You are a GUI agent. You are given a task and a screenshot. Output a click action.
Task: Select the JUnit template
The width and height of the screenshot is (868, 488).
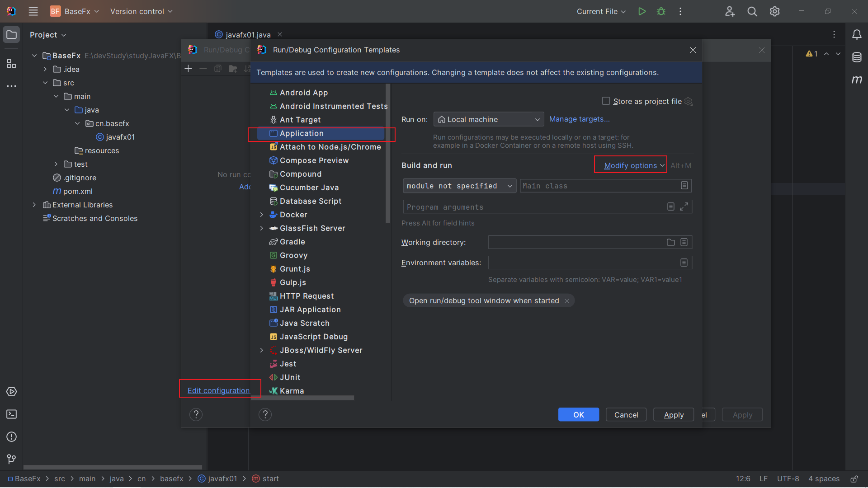click(290, 377)
